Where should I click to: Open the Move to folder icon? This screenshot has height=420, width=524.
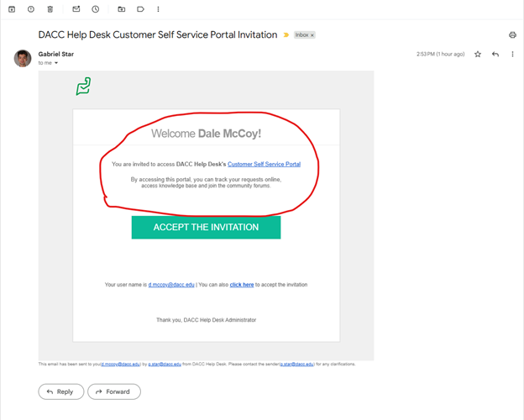[122, 9]
